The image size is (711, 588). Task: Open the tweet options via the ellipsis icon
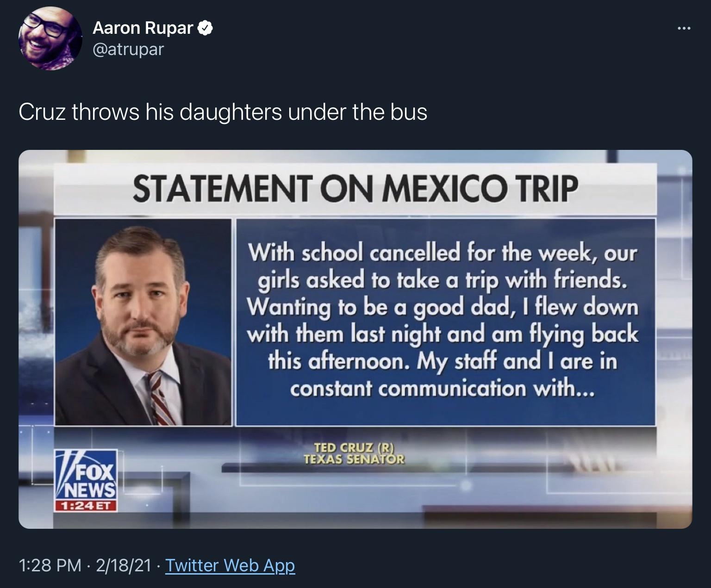(x=685, y=28)
